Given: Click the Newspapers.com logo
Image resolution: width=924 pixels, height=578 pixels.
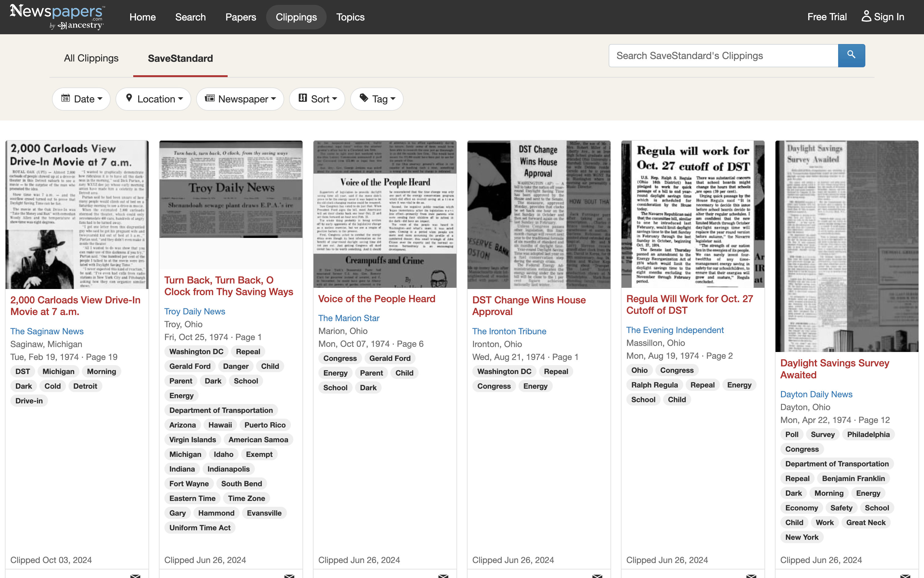Looking at the screenshot, I should click(57, 17).
